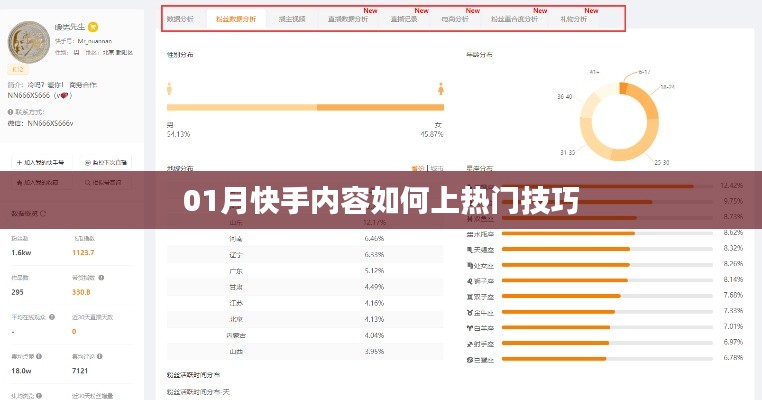Select the 粉丝数据分析 tab
The height and width of the screenshot is (400, 762).
pos(236,19)
